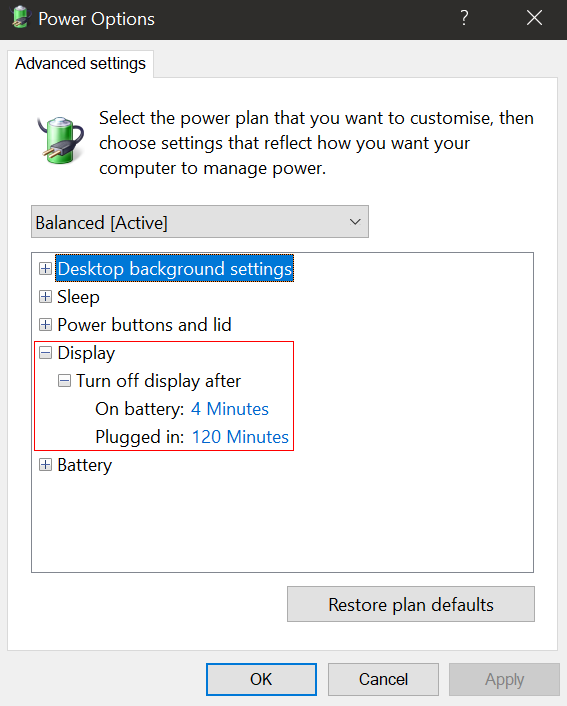Click the Power Options title bar battery icon
The width and height of the screenshot is (567, 706).
click(20, 18)
